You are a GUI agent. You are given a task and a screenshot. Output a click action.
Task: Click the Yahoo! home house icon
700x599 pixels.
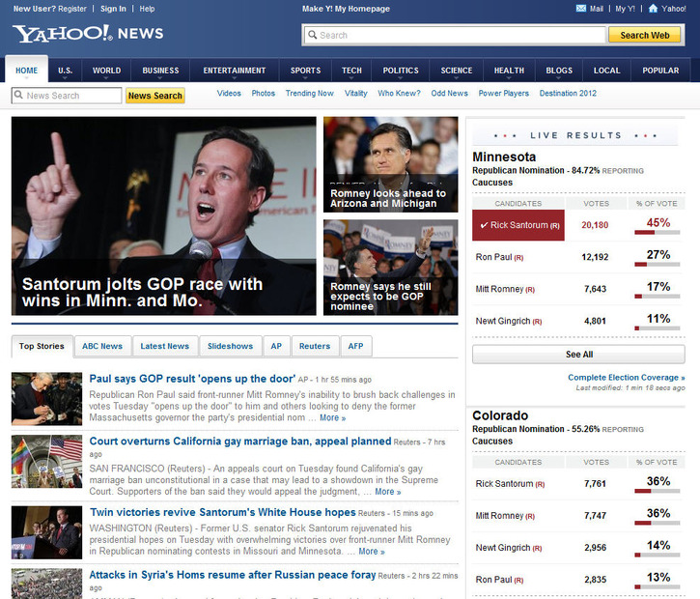click(653, 8)
